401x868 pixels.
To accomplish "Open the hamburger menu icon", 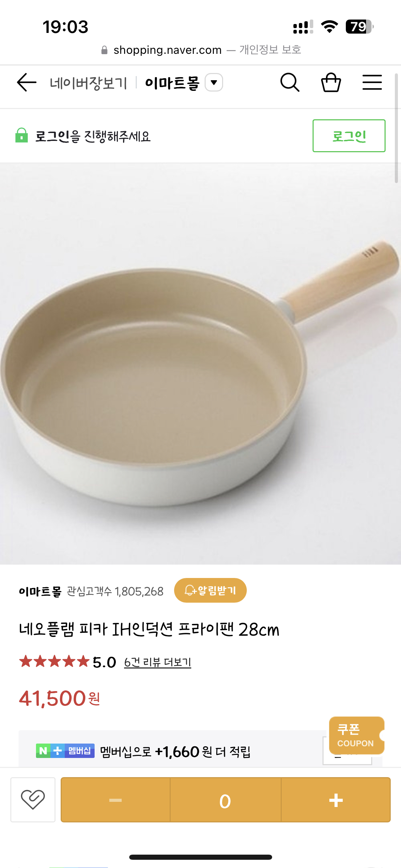I will point(372,83).
